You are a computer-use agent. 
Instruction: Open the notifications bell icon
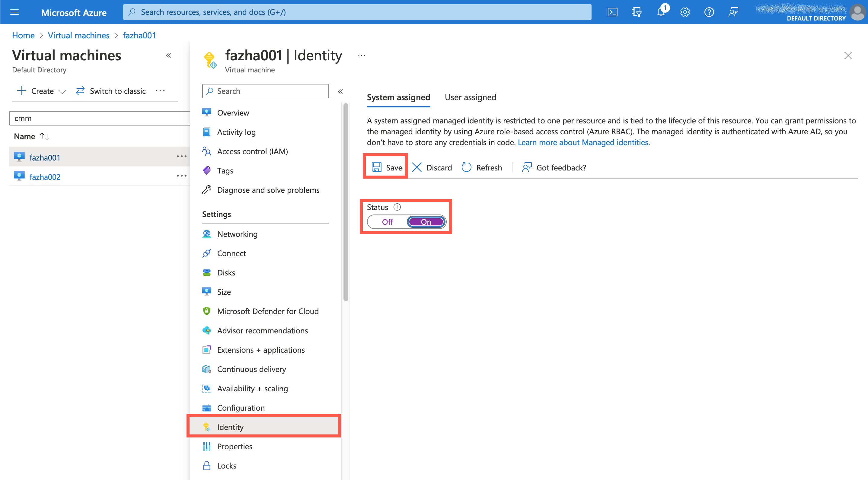click(661, 12)
